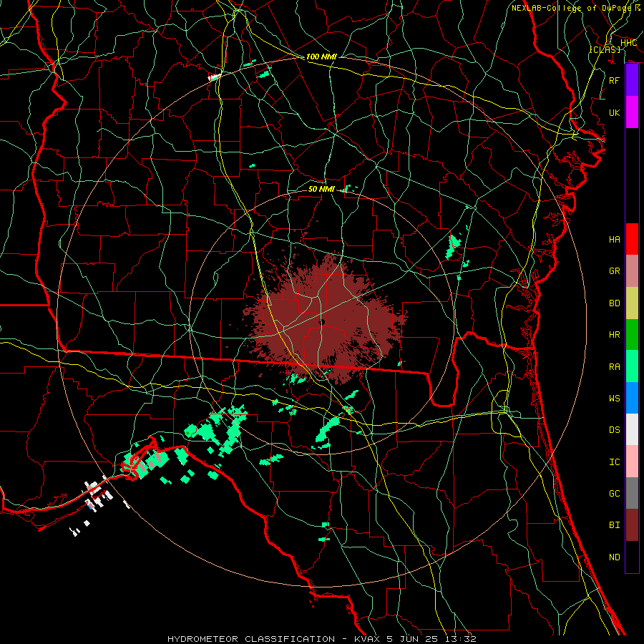Click the 'BI' legend label

tap(614, 525)
